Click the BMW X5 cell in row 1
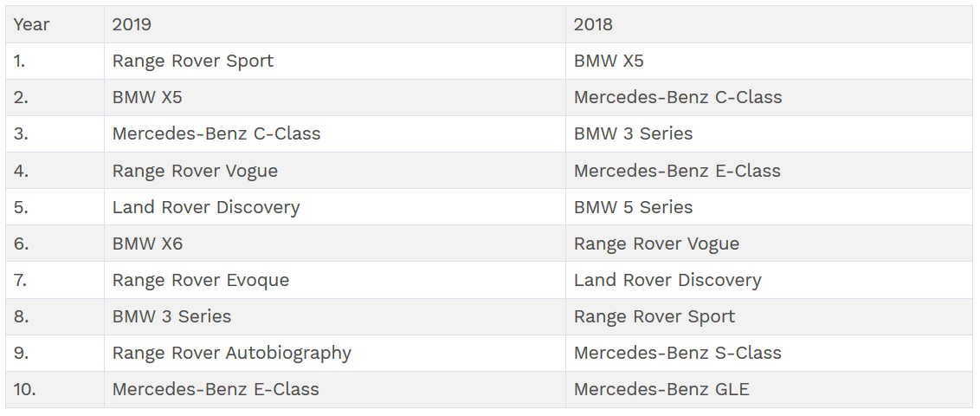 (x=609, y=61)
